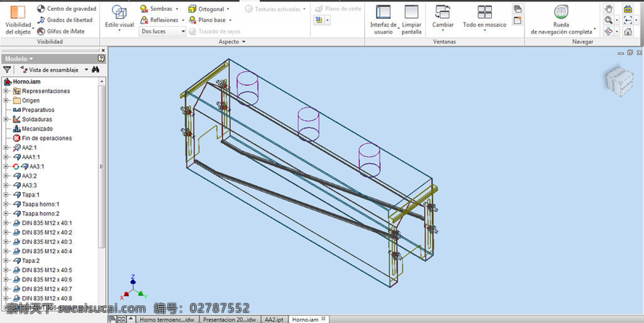Expand the Soldaduras node
The width and height of the screenshot is (644, 323).
click(6, 119)
